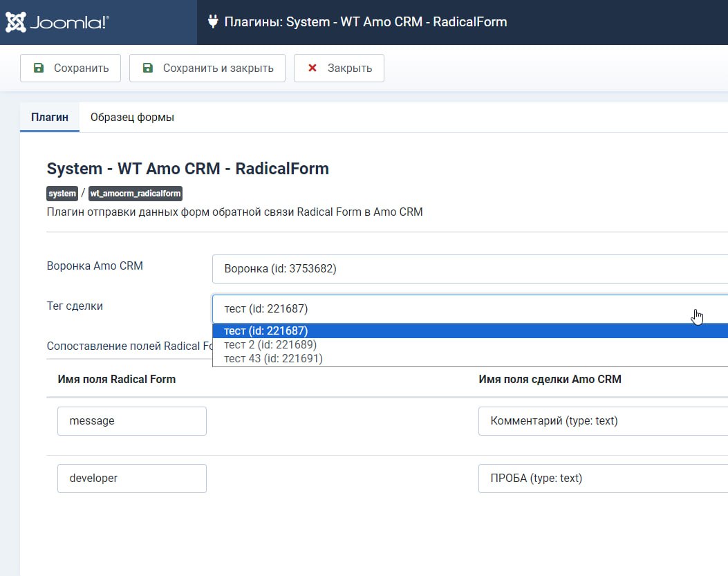This screenshot has height=576, width=728.
Task: Click the plugin description text
Action: 234,212
